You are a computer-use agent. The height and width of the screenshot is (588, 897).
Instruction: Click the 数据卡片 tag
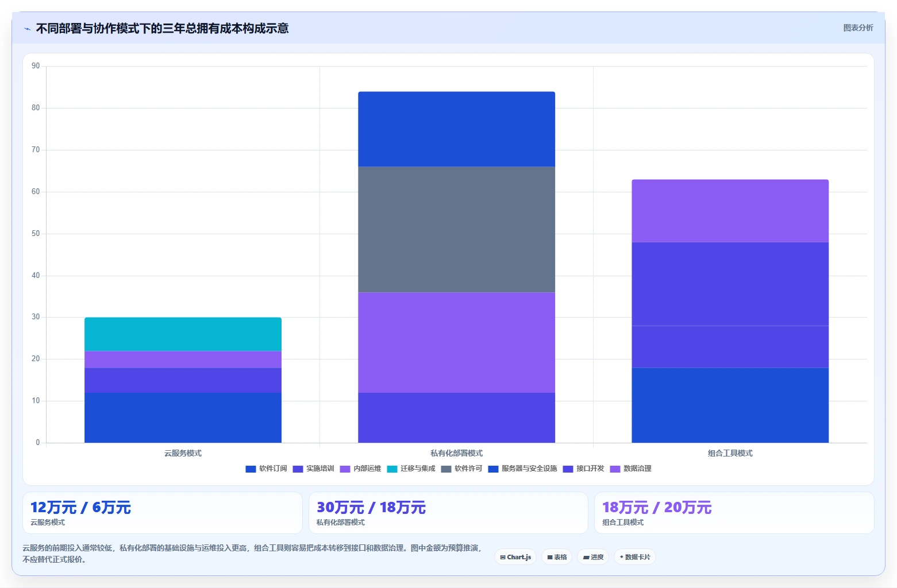click(x=634, y=557)
